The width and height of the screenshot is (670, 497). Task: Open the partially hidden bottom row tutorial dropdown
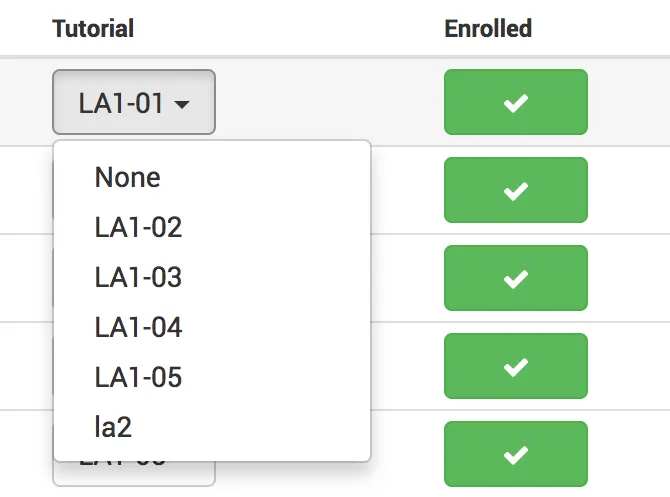133,474
